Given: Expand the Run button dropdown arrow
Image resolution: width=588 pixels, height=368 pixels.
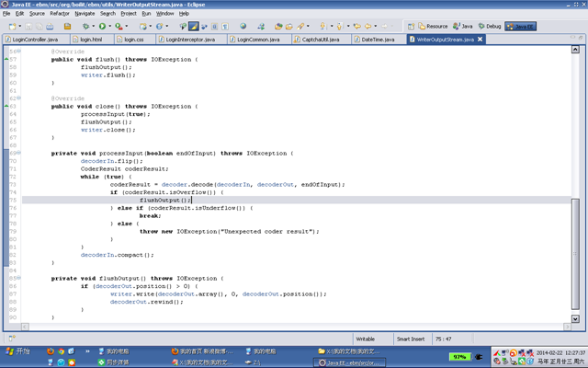Looking at the screenshot, I should (110, 27).
